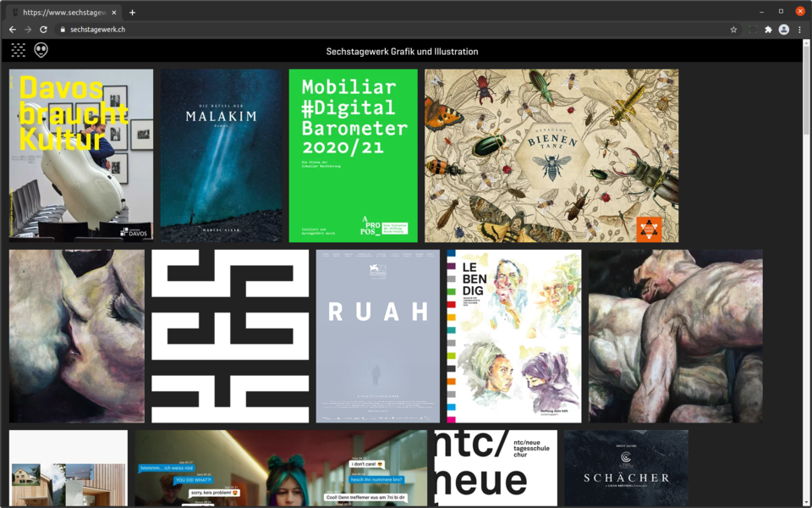812x508 pixels.
Task: Open the kissing faces painting thumbnail
Action: tap(77, 336)
